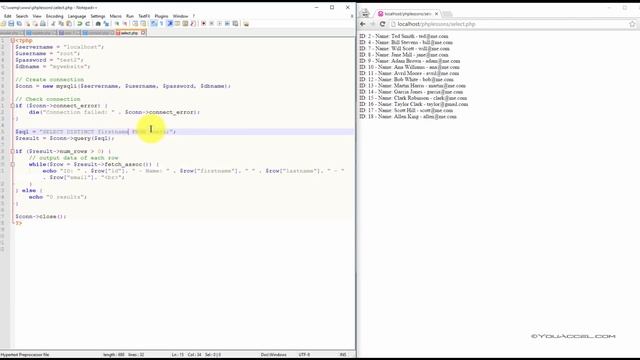Open the Search menu
640x360 pixels.
[22, 16]
